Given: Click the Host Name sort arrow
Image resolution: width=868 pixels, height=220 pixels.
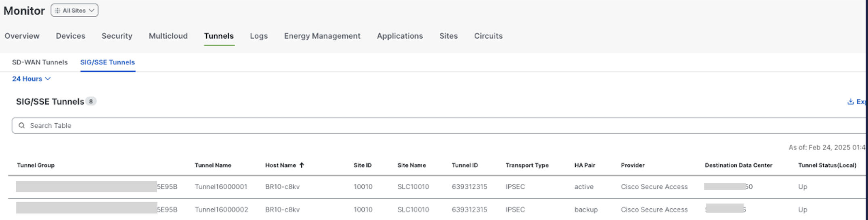Looking at the screenshot, I should [x=302, y=165].
